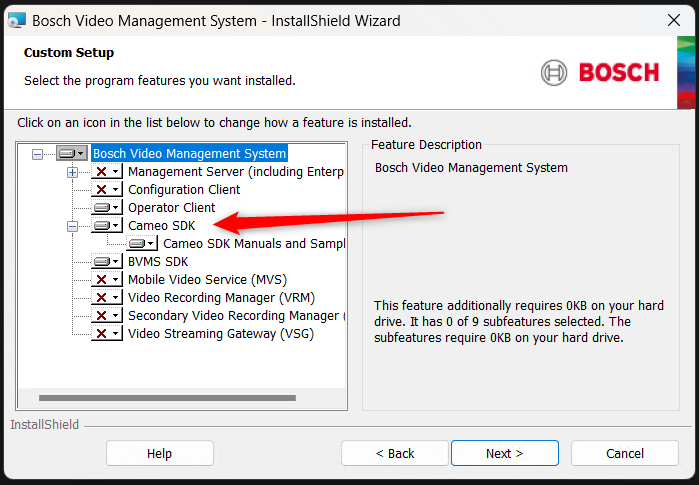The height and width of the screenshot is (485, 699).
Task: Click the Mobile Video Service X icon
Action: point(101,280)
